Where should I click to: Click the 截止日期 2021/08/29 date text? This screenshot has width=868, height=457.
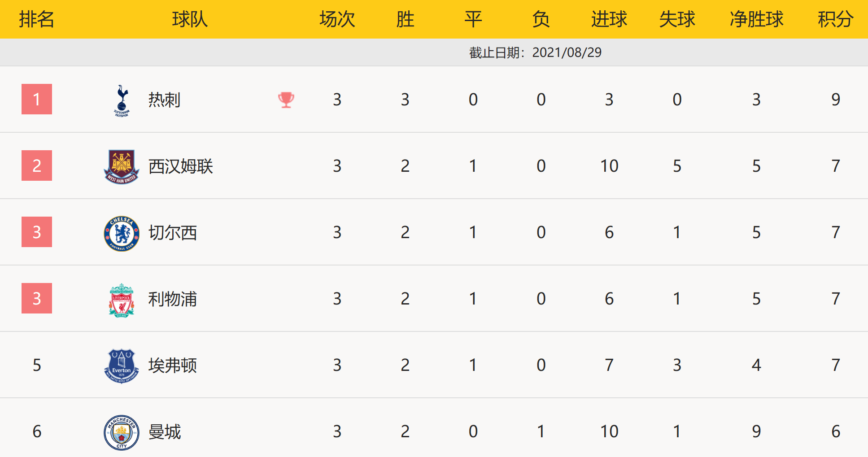535,52
